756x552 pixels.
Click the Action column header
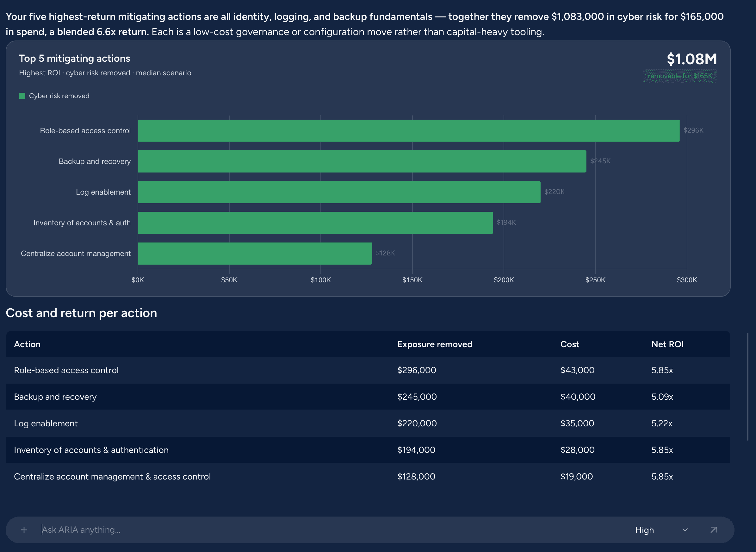(28, 344)
